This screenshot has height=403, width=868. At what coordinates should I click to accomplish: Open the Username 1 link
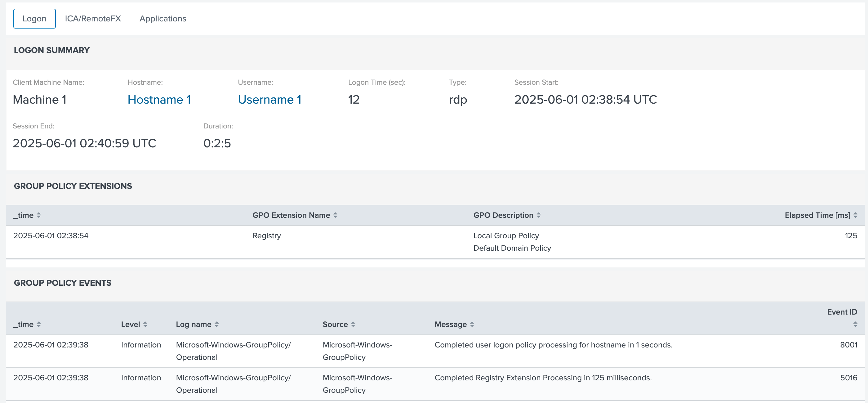coord(269,100)
